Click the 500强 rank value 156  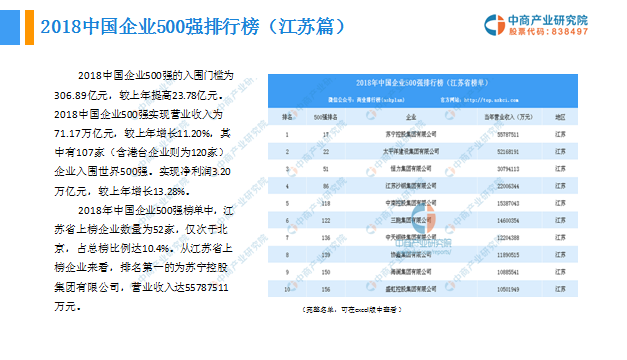[x=325, y=289]
